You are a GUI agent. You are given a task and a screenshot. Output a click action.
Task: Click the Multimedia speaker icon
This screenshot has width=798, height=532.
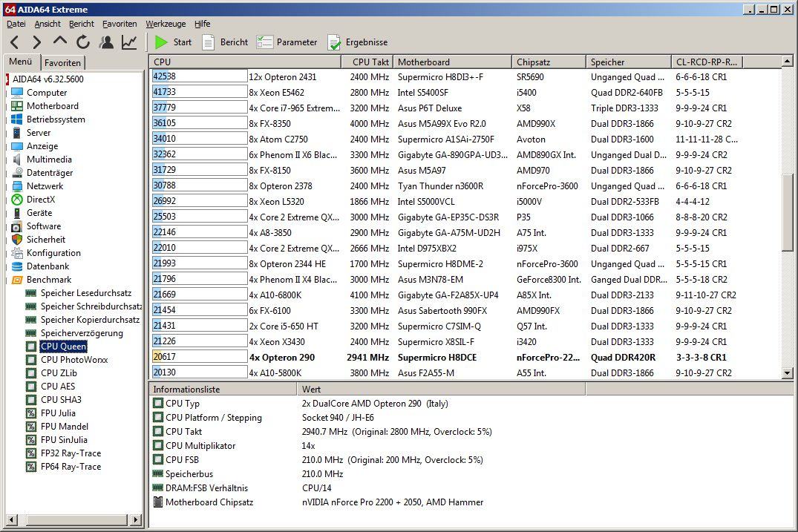17,160
